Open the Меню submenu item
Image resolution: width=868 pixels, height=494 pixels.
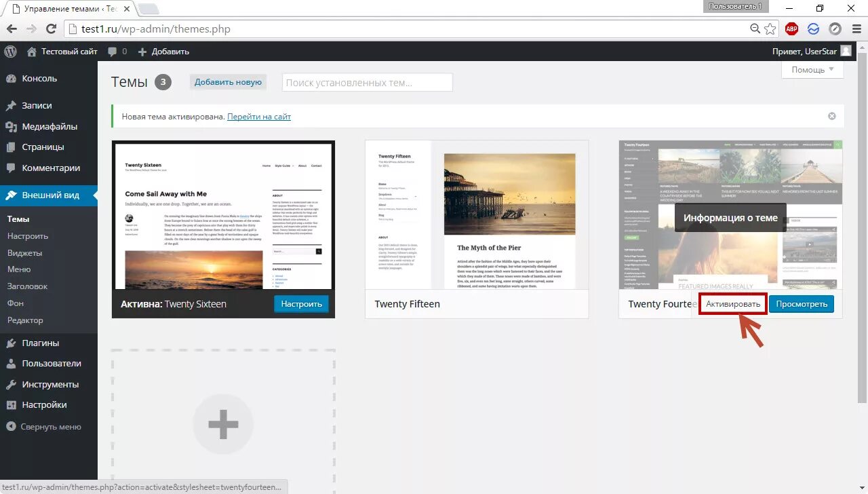tap(19, 269)
